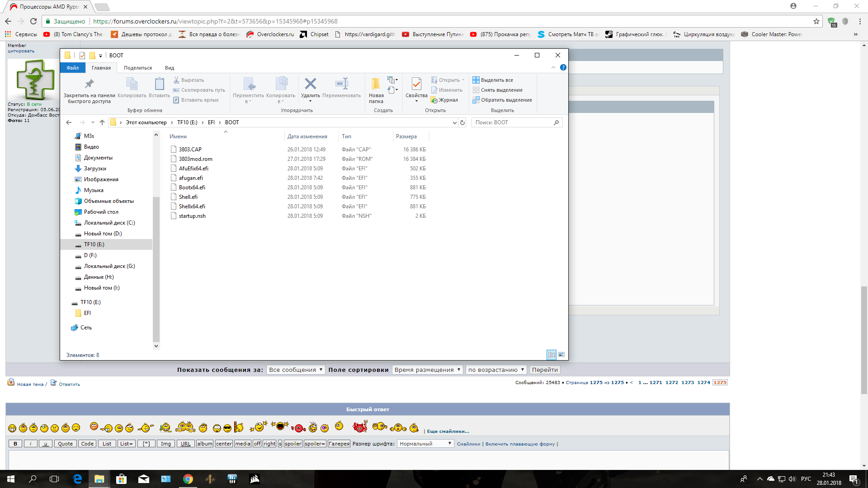Open Chrome from the taskbar
This screenshot has width=868, height=488.
pos(188,479)
